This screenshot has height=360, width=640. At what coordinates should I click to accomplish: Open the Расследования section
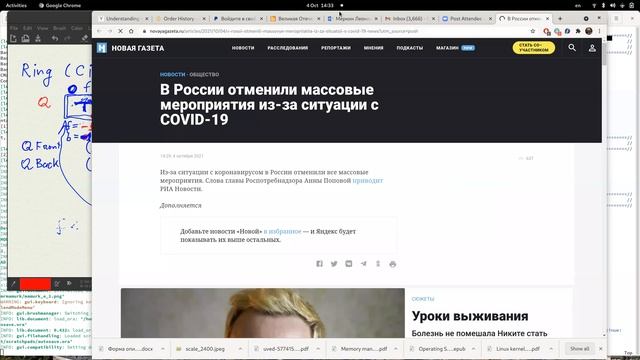coord(287,48)
